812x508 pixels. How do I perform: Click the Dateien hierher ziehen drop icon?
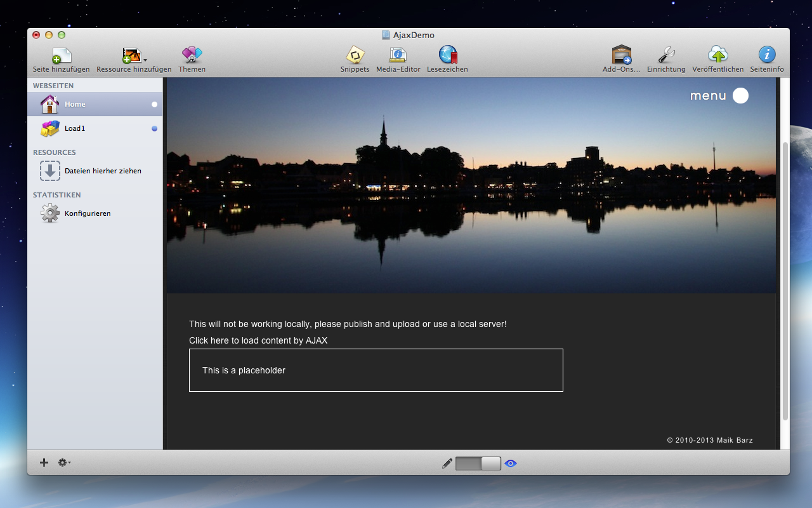click(x=50, y=171)
